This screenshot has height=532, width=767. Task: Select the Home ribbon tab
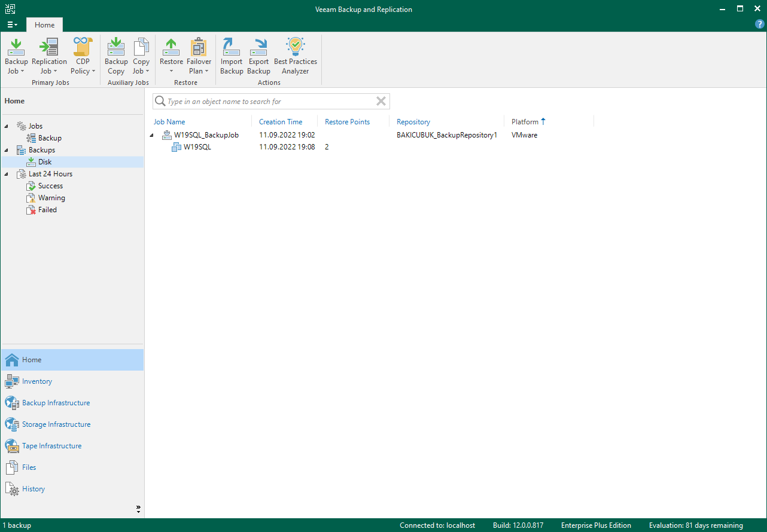coord(44,25)
